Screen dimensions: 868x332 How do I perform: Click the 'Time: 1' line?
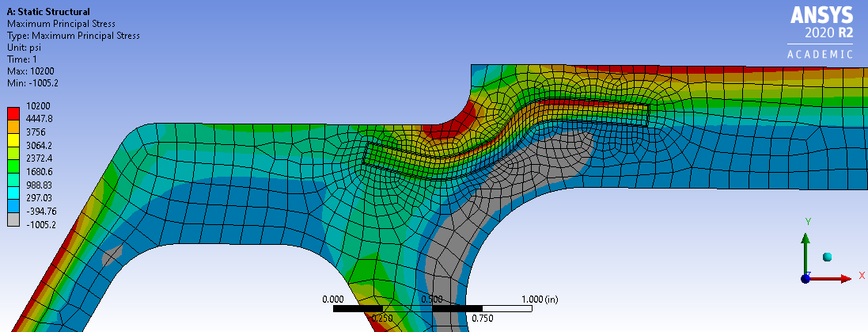click(x=21, y=59)
